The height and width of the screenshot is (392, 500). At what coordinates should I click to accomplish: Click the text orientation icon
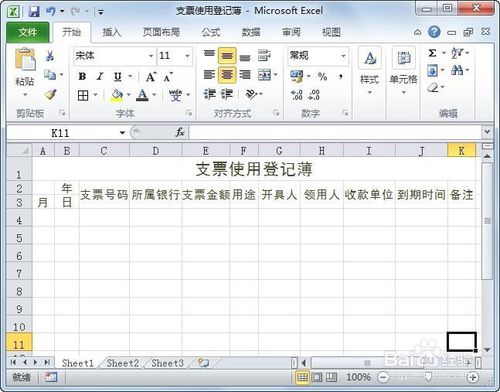(251, 94)
